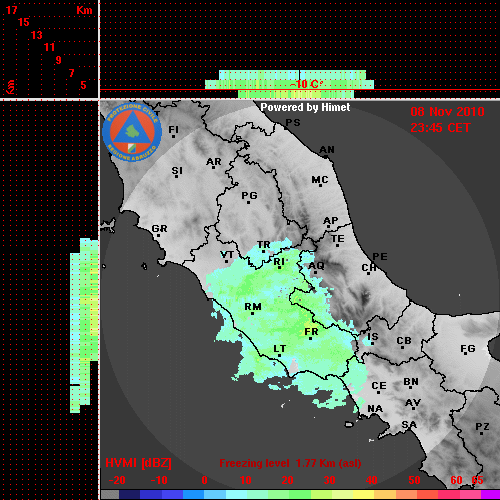
Task: Click the '13' altitude label
Action: [x=37, y=35]
